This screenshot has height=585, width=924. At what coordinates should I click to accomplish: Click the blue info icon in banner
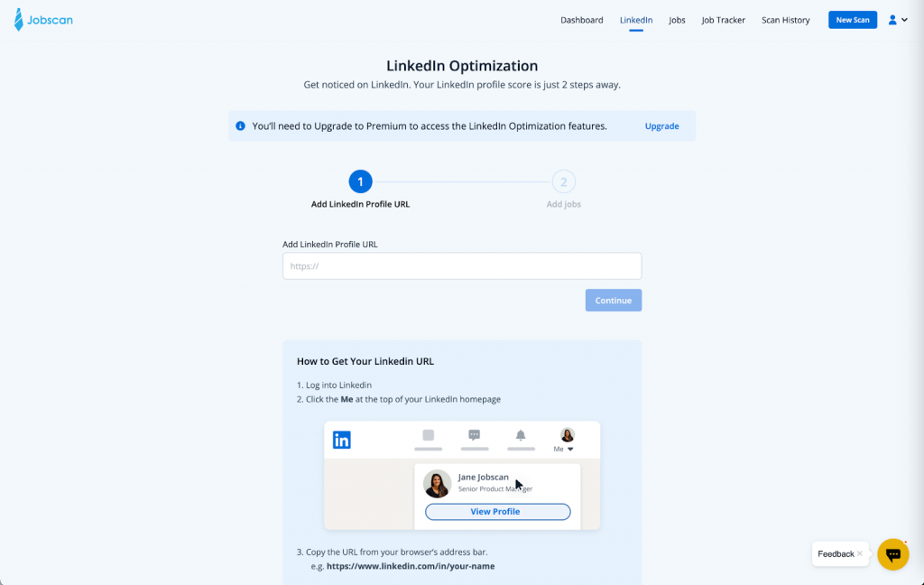[240, 126]
